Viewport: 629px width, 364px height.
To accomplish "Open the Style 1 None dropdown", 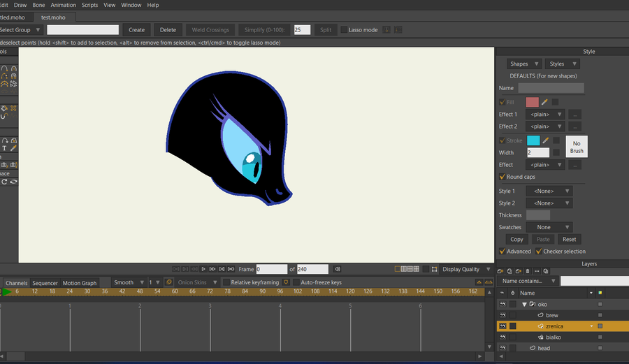I will tap(549, 191).
